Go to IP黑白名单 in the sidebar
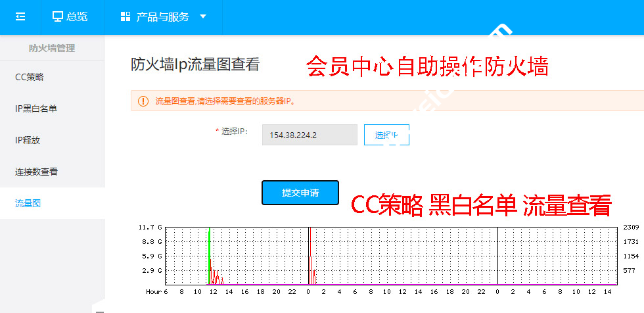The height and width of the screenshot is (313, 644). tap(36, 108)
